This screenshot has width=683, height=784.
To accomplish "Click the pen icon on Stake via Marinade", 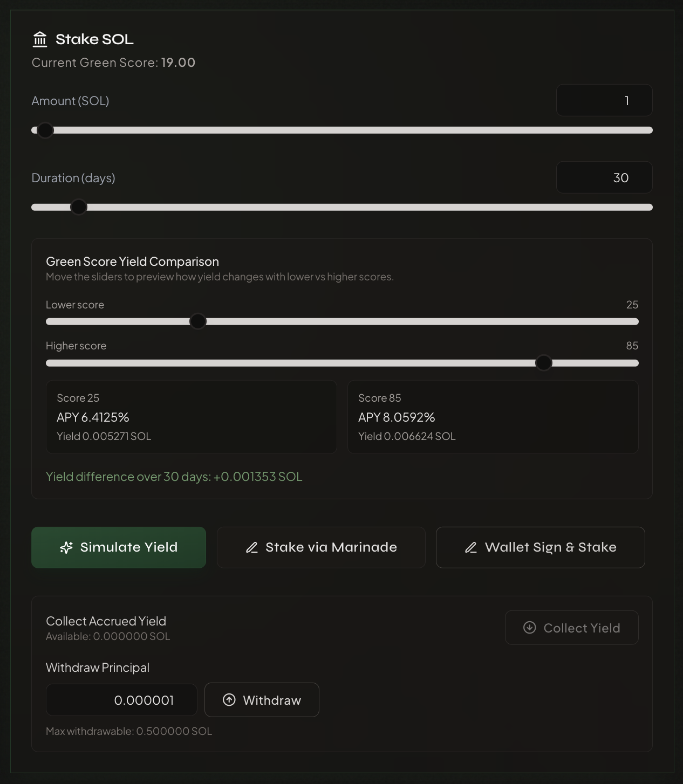I will tap(252, 547).
